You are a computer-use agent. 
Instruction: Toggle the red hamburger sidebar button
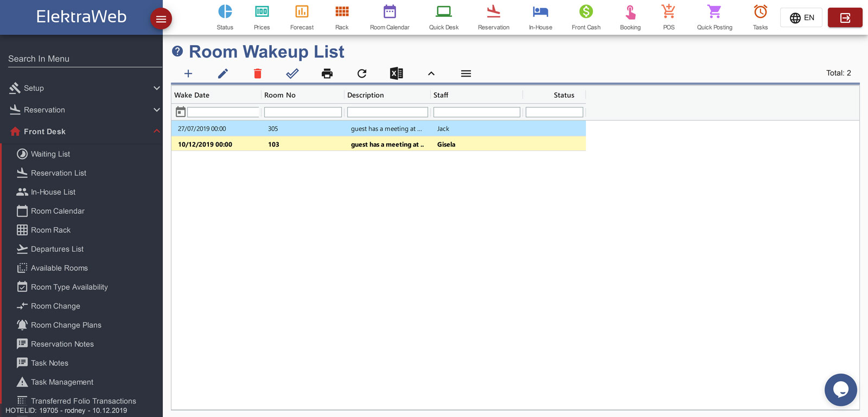click(161, 19)
